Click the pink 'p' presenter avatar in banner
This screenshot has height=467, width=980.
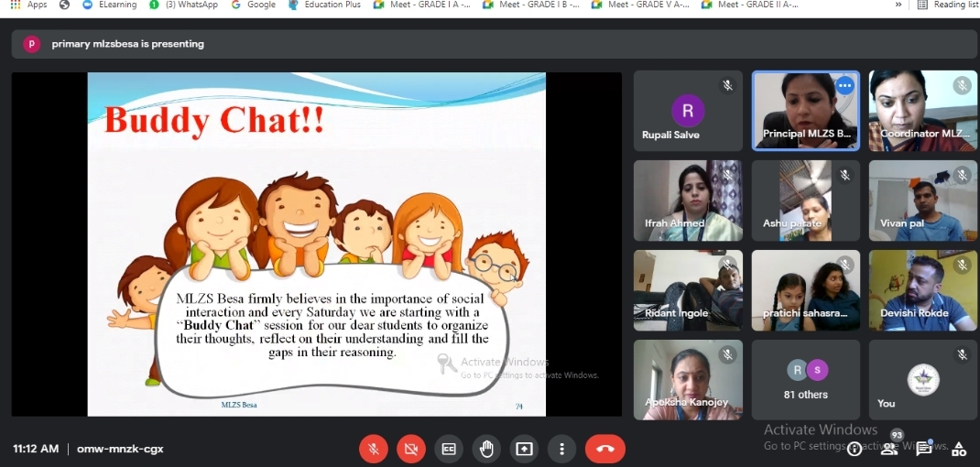point(32,44)
